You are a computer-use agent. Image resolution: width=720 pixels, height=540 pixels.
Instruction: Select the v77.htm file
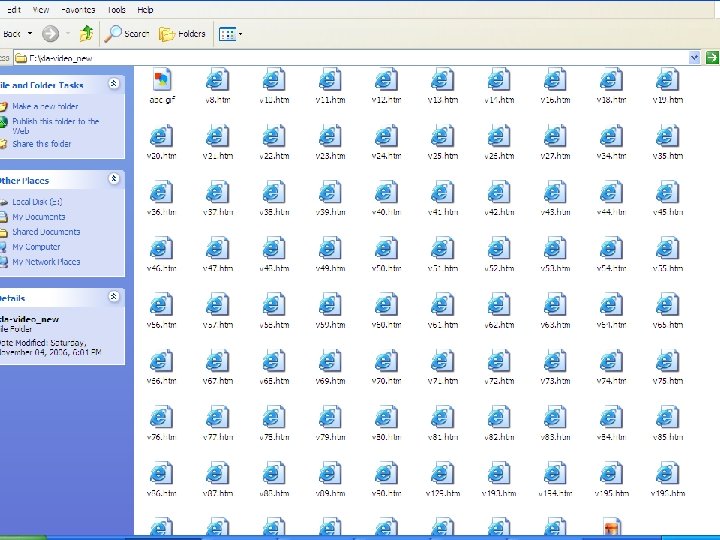[218, 423]
